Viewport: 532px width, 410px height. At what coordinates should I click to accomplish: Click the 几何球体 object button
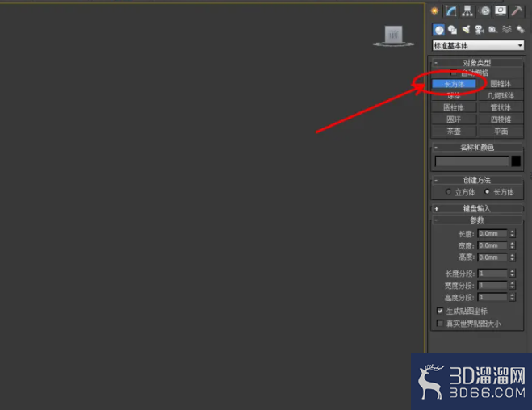coord(501,96)
